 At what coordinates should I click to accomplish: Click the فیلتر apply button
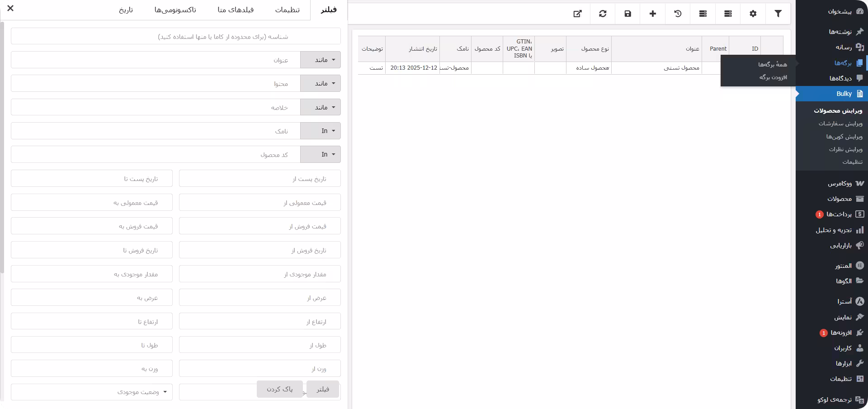[323, 389]
